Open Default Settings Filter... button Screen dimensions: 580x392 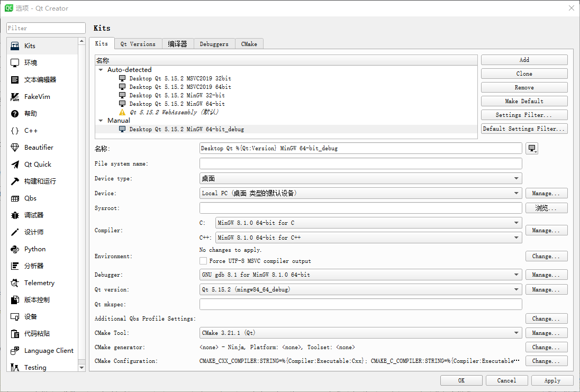pos(524,129)
